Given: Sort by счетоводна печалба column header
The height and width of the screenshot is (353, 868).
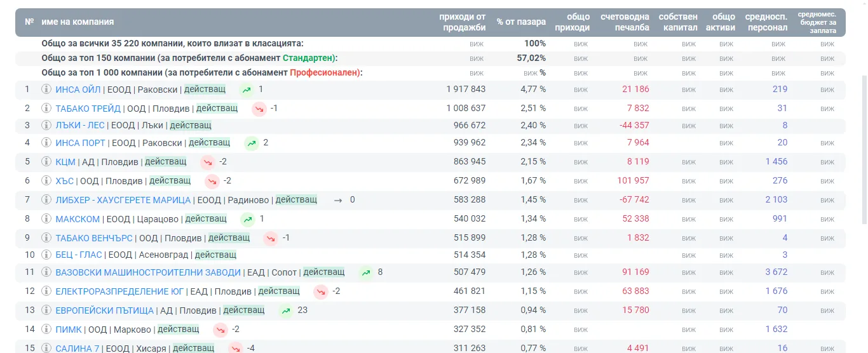Looking at the screenshot, I should (x=625, y=22).
